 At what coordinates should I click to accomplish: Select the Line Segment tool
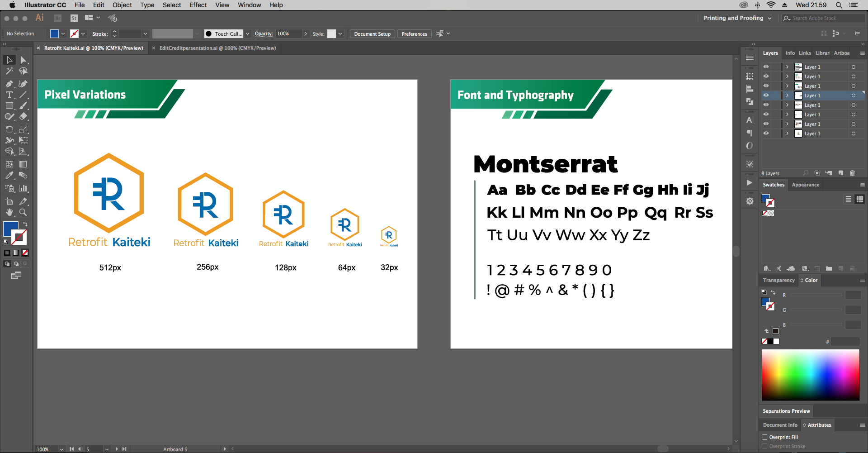coord(24,95)
